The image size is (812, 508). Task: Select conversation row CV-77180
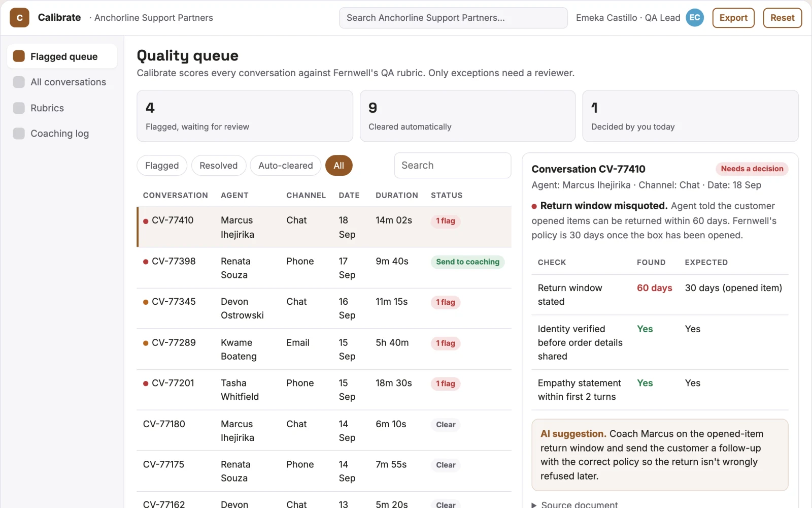click(324, 430)
